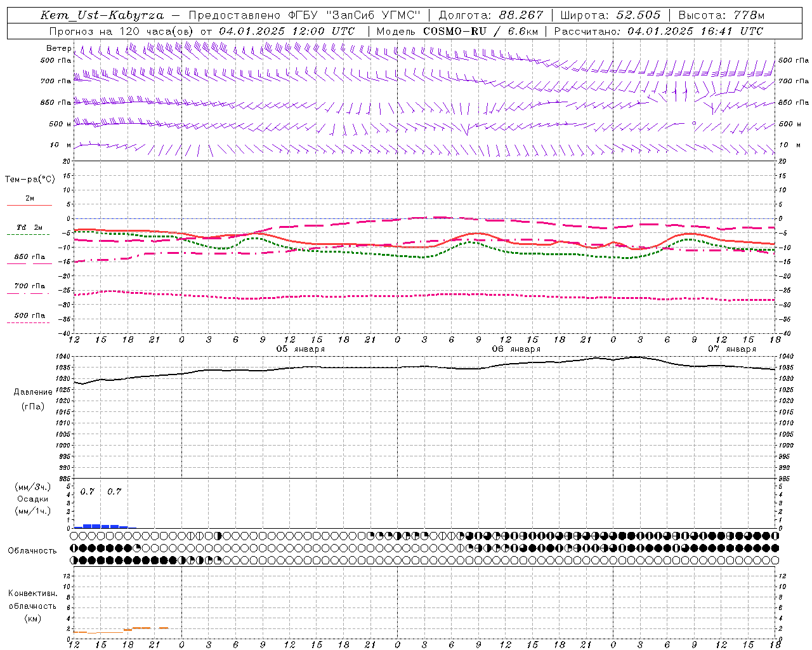The height and width of the screenshot is (650, 812).
Task: Select the "(мм/1ч.)" precipitation unit label
Action: click(x=32, y=511)
